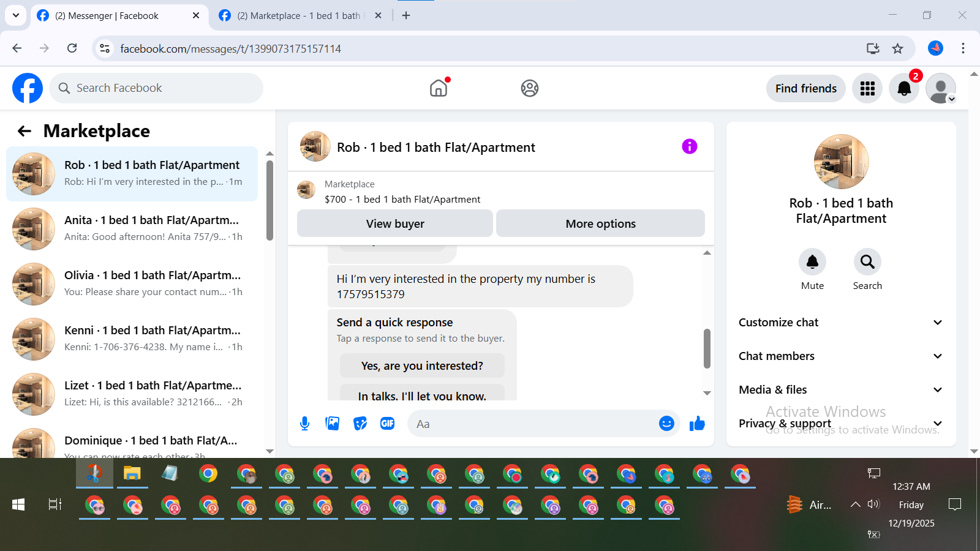Image resolution: width=980 pixels, height=551 pixels.
Task: Expand the Privacy & support section
Action: pos(840,424)
